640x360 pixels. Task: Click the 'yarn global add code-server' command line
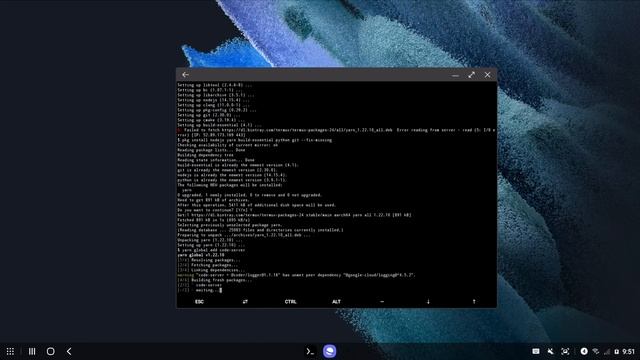tap(211, 250)
